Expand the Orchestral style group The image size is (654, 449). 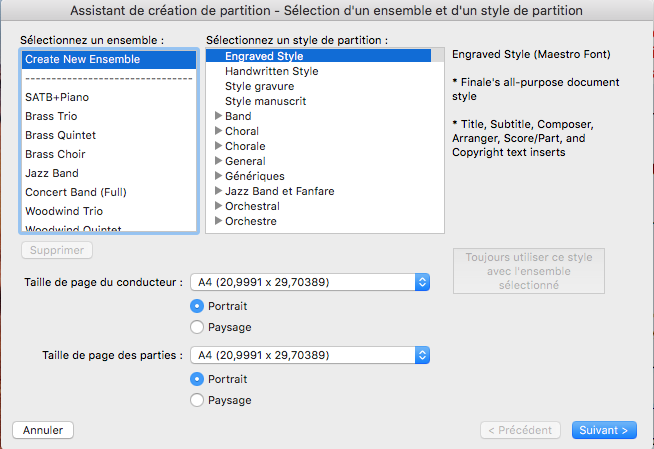click(x=218, y=206)
